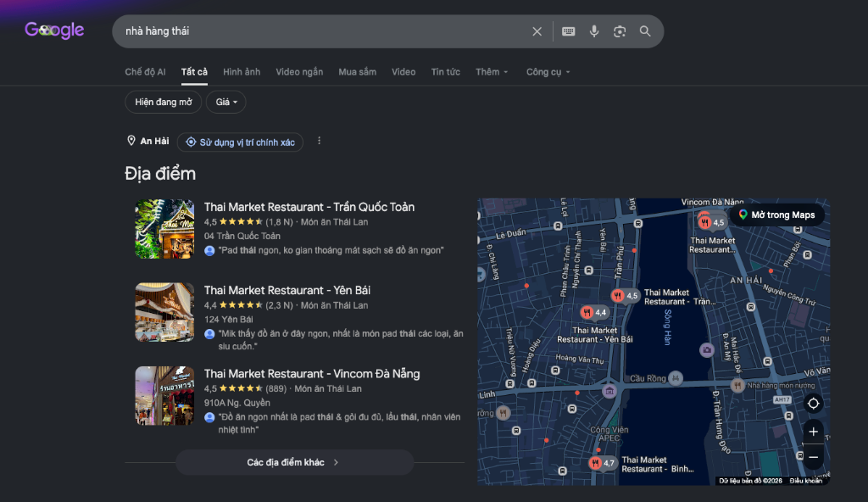Submit search with magnifying glass icon

coord(645,31)
